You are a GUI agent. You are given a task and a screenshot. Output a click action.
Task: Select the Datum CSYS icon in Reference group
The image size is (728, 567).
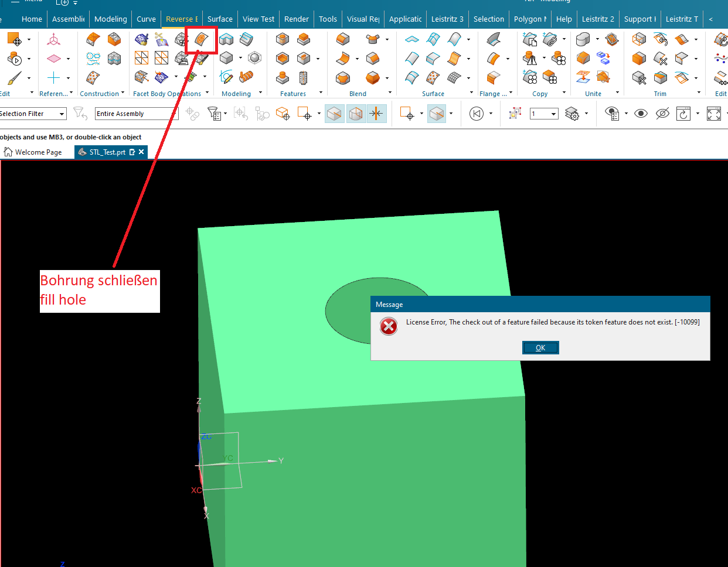(53, 40)
